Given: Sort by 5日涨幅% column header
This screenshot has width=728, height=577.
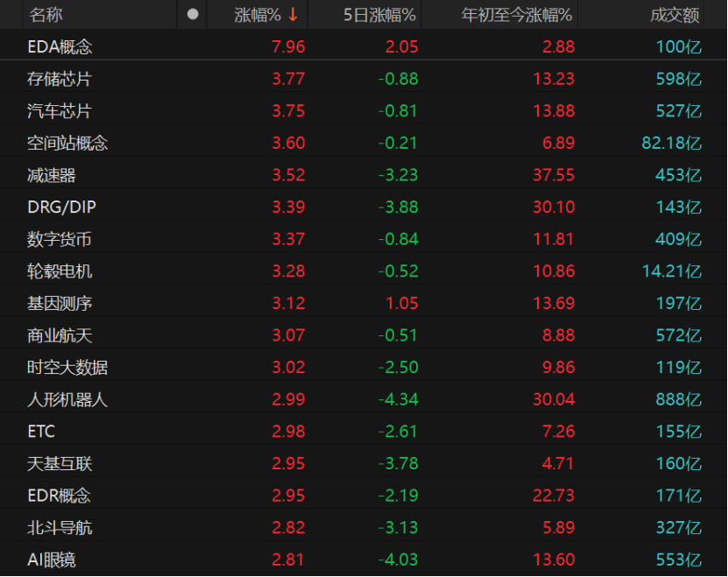Looking at the screenshot, I should 379,15.
